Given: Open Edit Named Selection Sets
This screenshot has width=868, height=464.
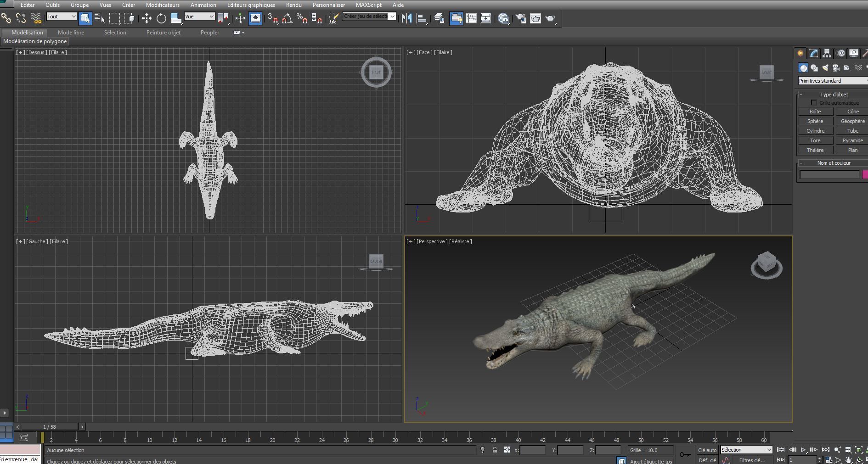Looking at the screenshot, I should 333,18.
